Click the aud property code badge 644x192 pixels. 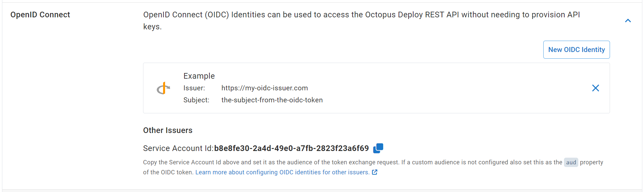coord(571,162)
